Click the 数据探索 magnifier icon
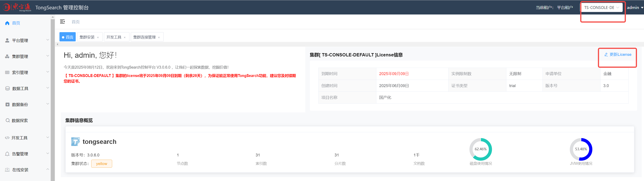Screen dimensions: 644x181 click(7, 120)
